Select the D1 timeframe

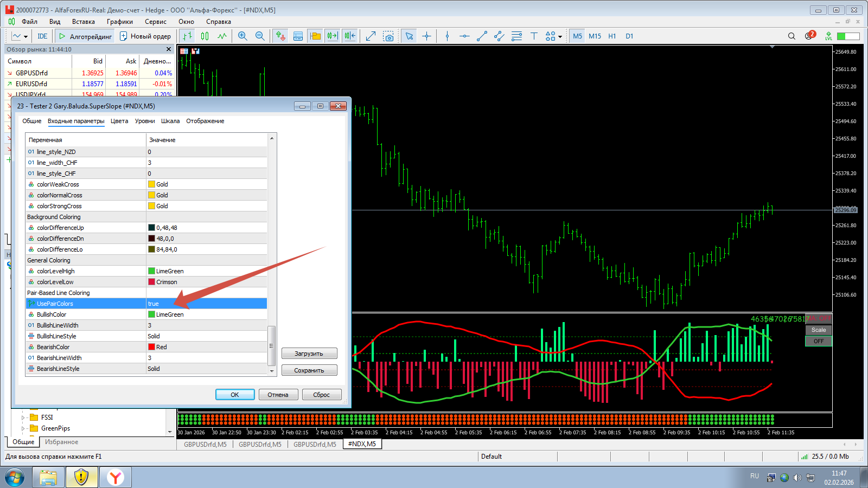(629, 36)
